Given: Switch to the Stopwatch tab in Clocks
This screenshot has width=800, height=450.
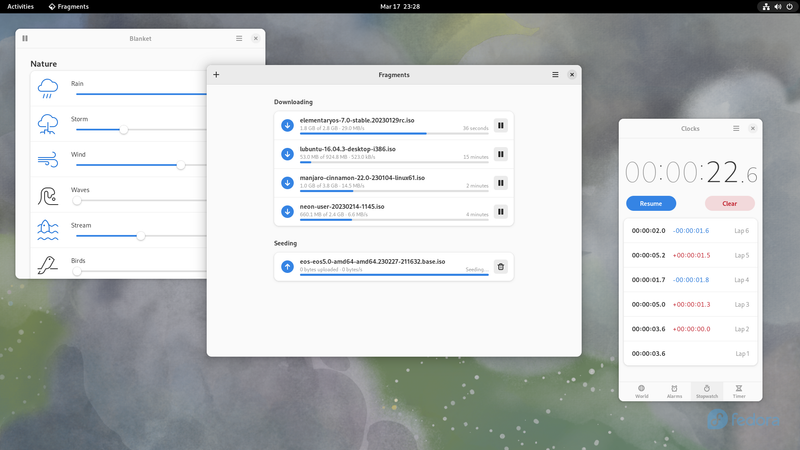Looking at the screenshot, I should pos(707,391).
